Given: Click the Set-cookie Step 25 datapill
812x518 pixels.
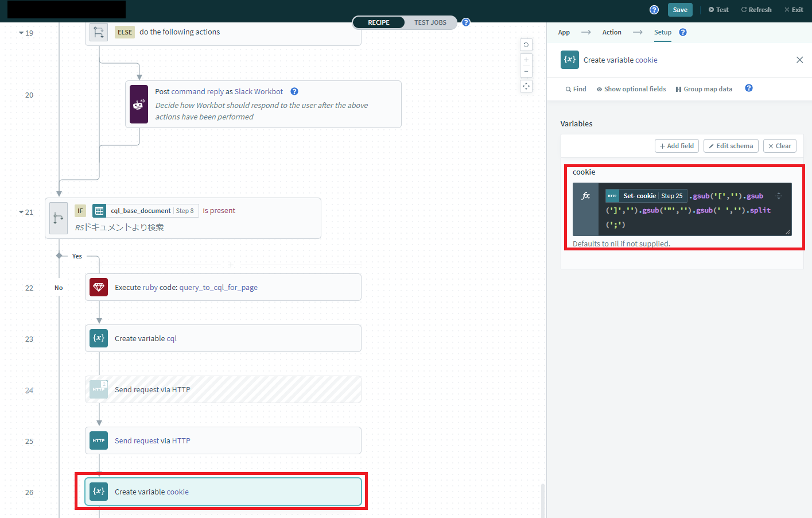Looking at the screenshot, I should [646, 196].
